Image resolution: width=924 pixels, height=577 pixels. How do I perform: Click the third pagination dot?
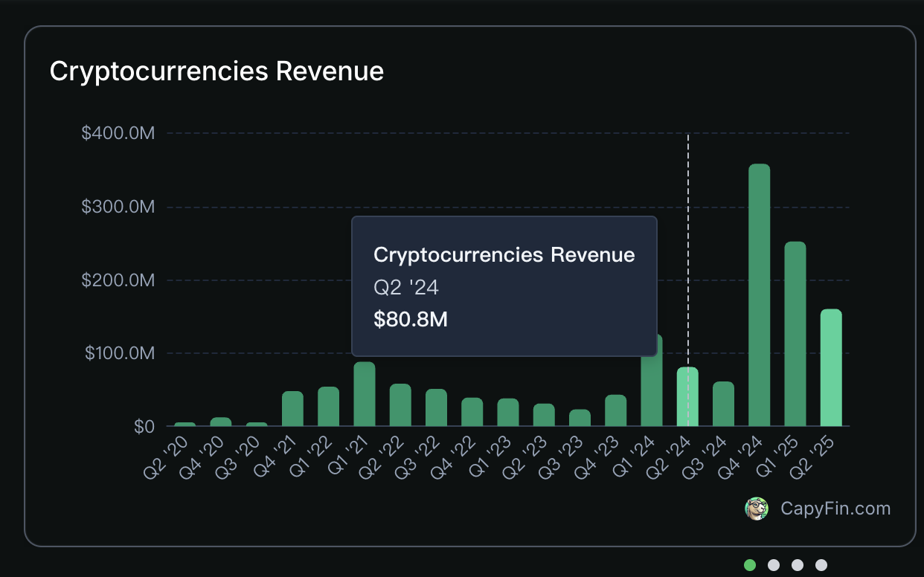797,565
